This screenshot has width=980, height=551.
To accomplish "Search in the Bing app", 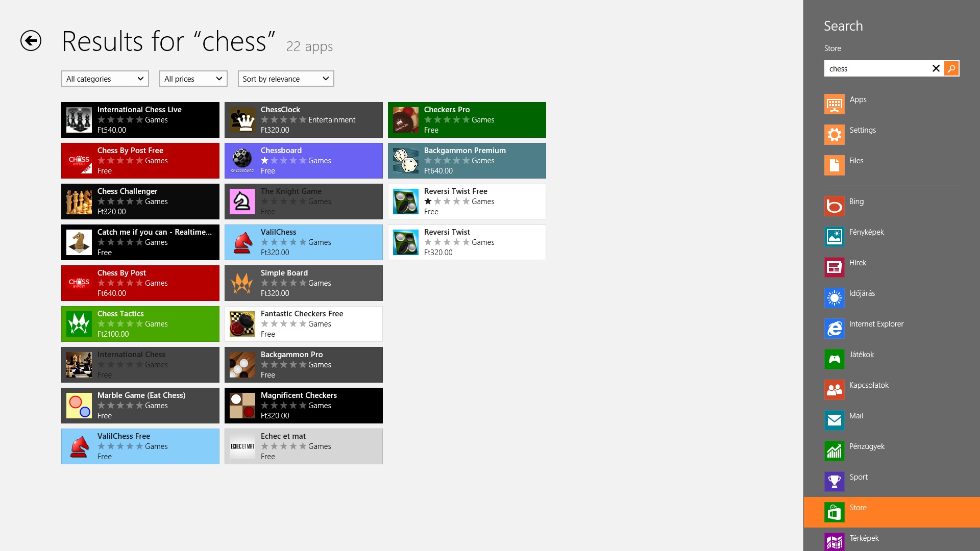I will 892,206.
